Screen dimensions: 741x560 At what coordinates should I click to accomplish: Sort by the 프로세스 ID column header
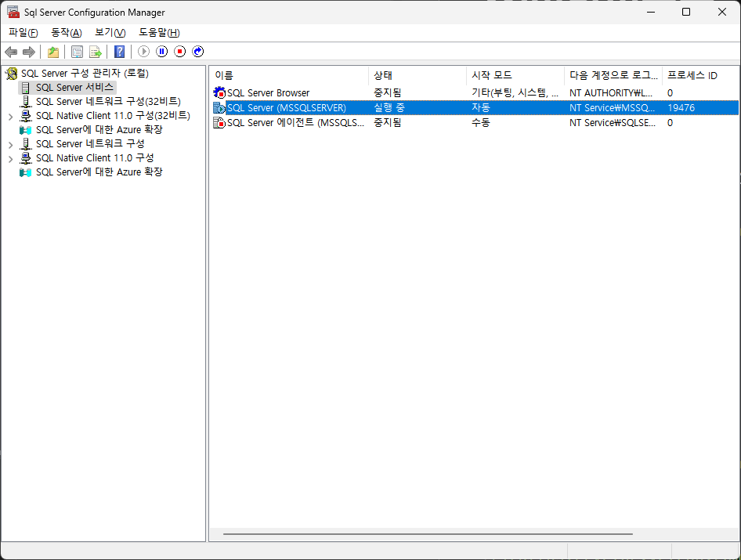pyautogui.click(x=700, y=75)
